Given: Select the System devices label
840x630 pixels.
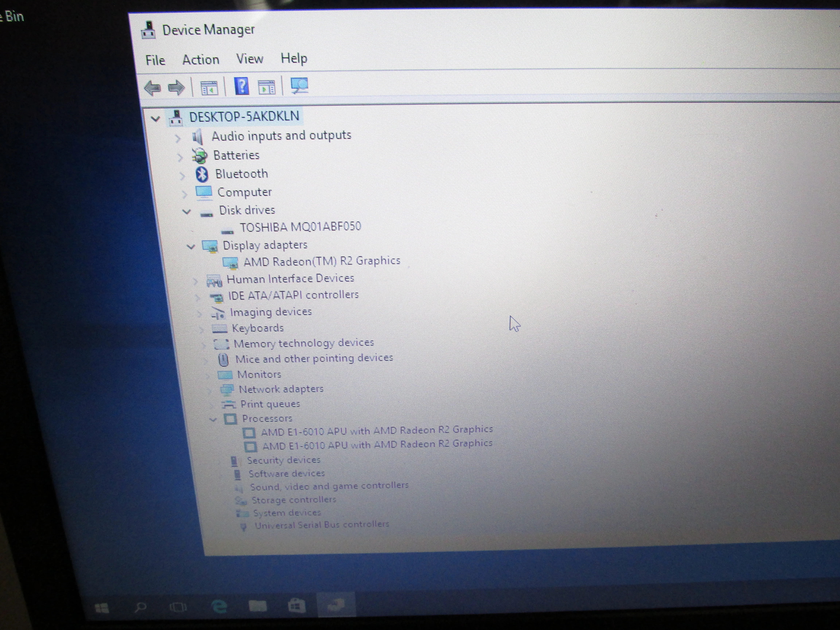Looking at the screenshot, I should [x=287, y=513].
